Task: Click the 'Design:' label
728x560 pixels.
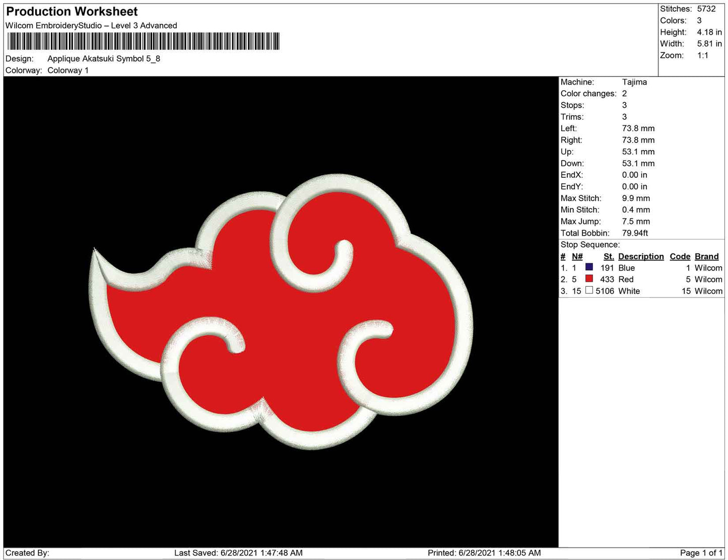Action: pos(20,59)
